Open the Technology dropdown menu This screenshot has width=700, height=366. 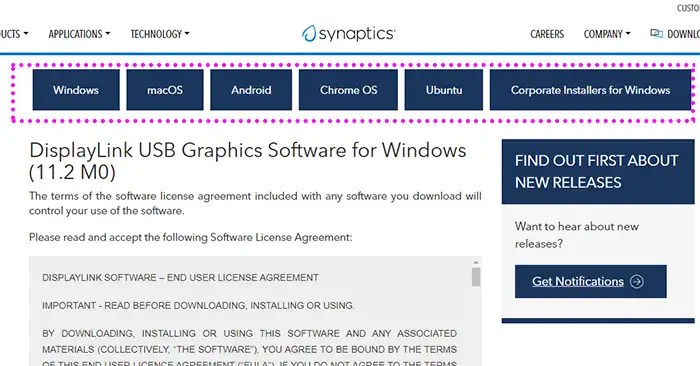click(160, 34)
